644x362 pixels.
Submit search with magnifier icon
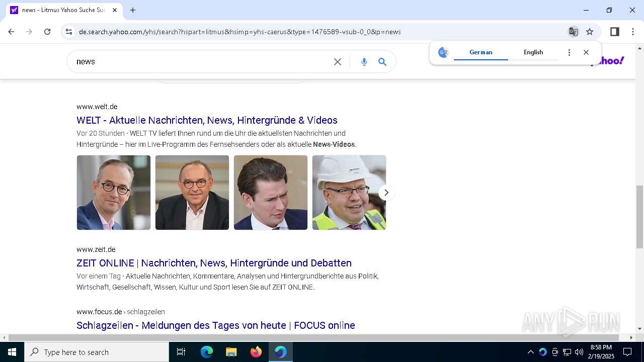point(382,62)
